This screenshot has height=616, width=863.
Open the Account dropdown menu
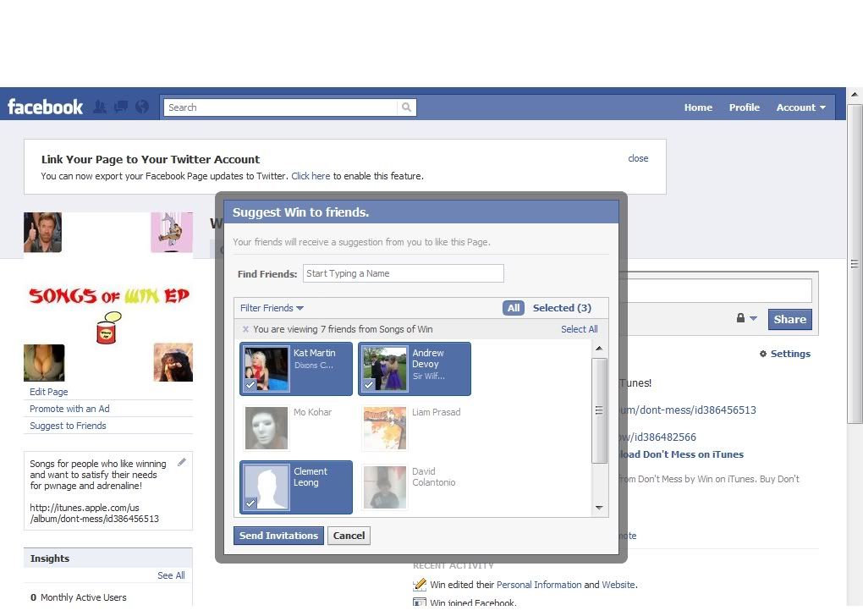[x=800, y=107]
